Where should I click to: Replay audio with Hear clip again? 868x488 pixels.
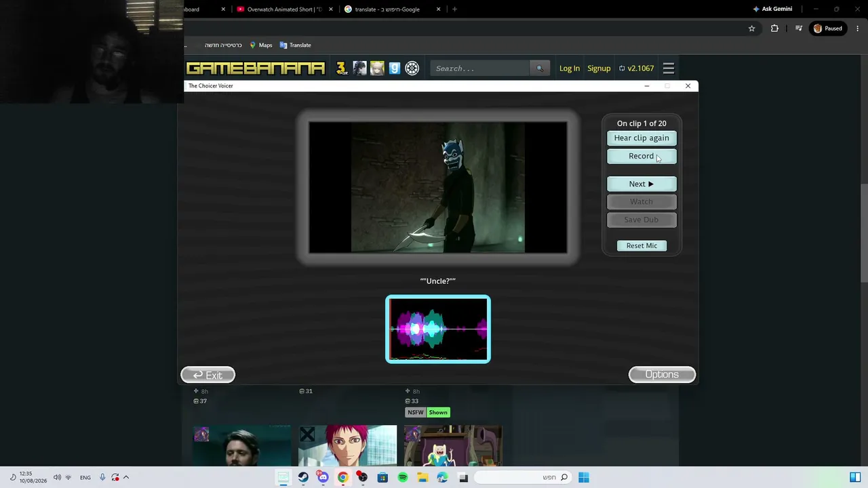(642, 138)
